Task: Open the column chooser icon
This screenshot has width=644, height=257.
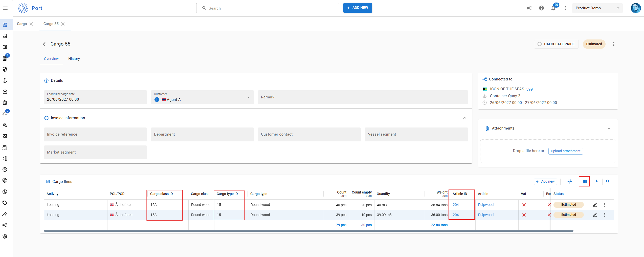Action: [585, 182]
